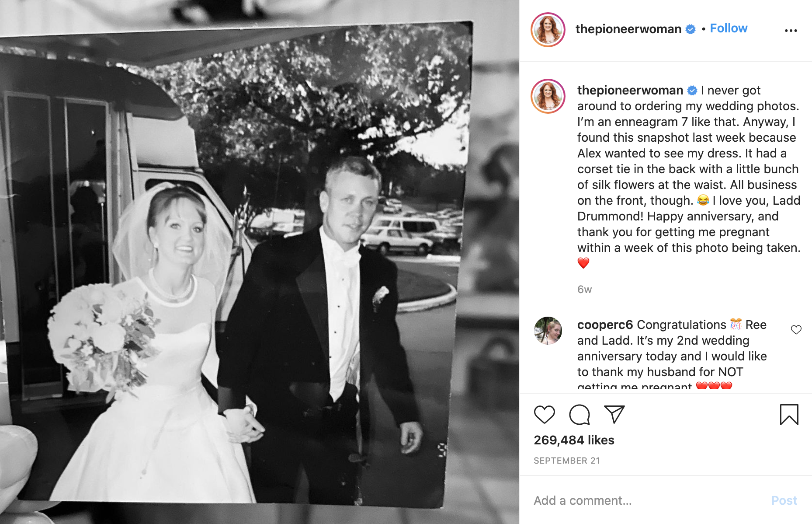Click the thepioneerwoman username in the caption

pyautogui.click(x=630, y=90)
